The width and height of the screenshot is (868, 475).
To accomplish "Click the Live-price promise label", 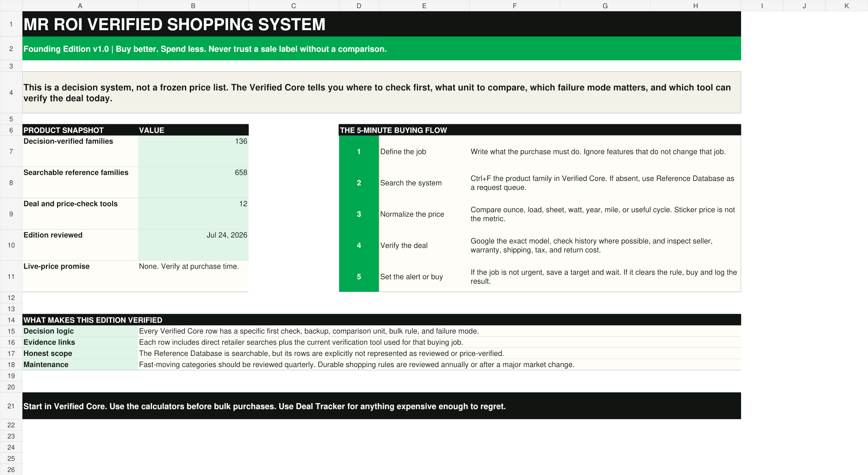I will click(80, 276).
